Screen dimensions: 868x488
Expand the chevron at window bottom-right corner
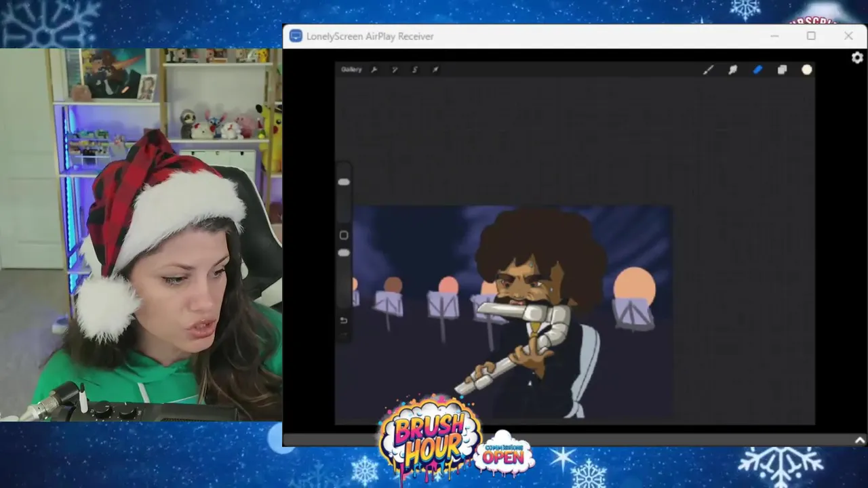860,441
